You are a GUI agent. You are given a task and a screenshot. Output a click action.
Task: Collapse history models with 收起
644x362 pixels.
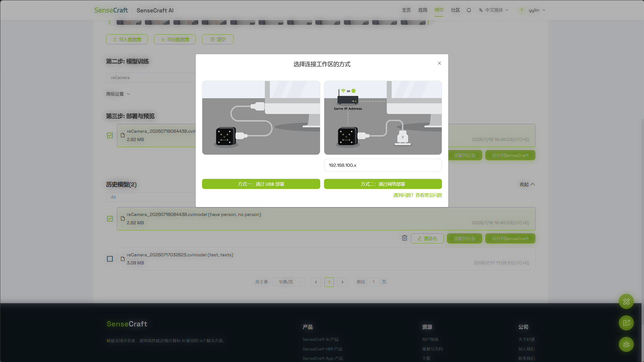pos(527,184)
